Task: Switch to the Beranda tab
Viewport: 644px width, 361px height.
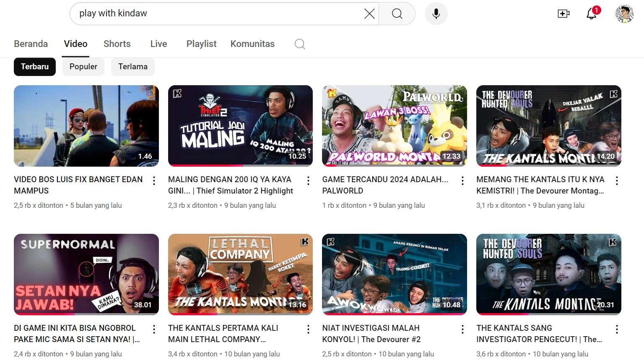Action: pos(31,44)
